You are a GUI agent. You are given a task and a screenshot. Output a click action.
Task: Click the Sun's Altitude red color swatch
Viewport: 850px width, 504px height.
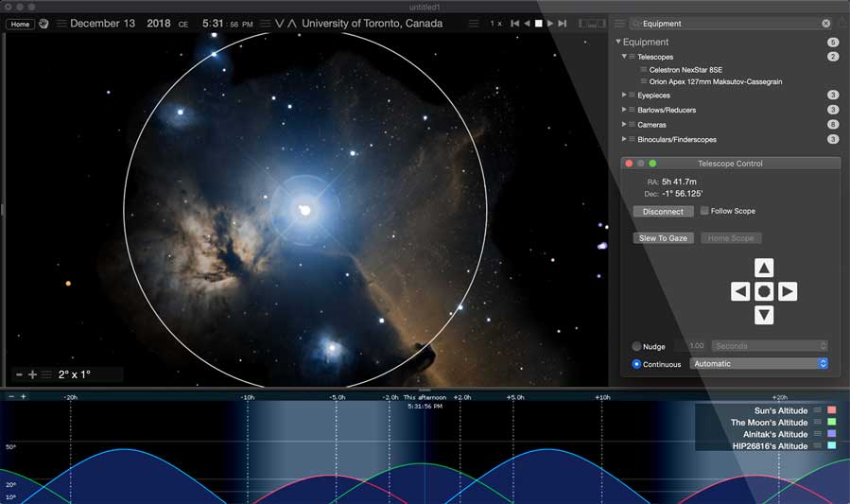(x=832, y=410)
